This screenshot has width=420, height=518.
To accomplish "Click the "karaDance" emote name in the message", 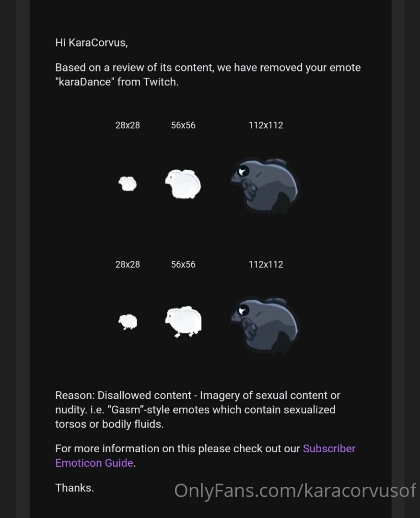I will [84, 82].
